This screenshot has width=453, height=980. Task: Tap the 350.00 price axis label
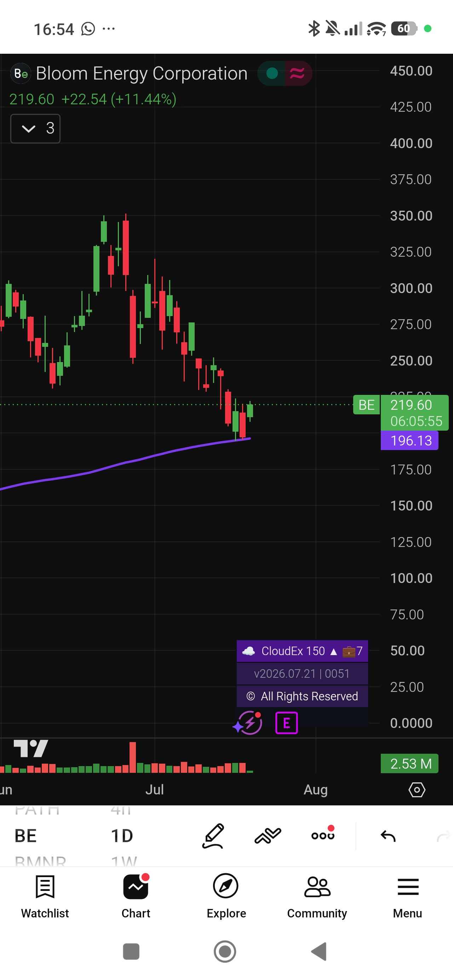411,216
